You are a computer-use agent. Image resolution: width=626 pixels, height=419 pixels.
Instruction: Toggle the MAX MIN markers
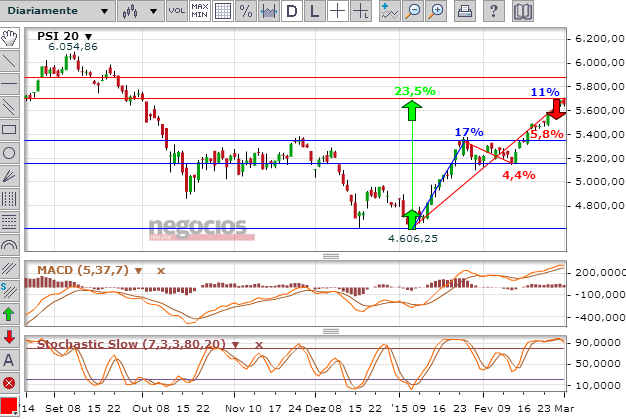(199, 12)
